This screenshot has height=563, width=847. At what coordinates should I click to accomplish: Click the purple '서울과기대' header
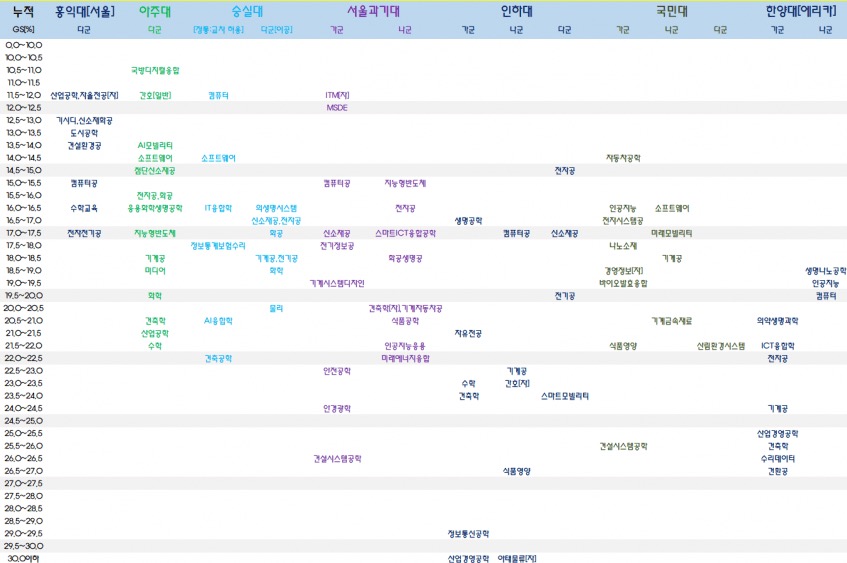tap(373, 11)
